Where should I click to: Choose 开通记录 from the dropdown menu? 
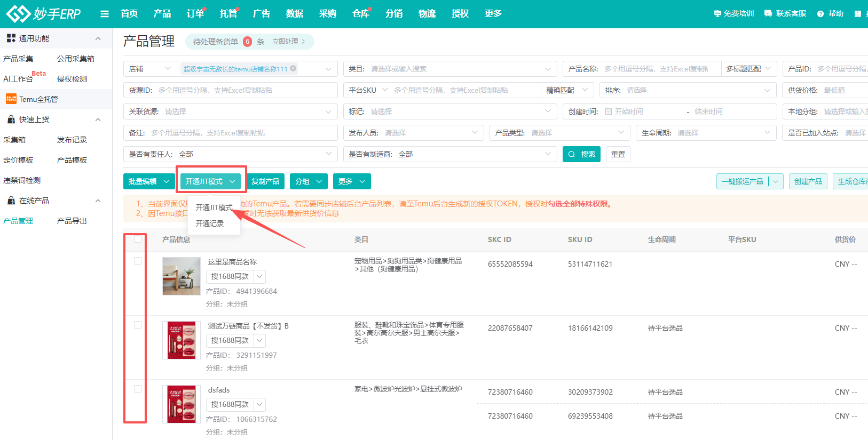pyautogui.click(x=210, y=223)
